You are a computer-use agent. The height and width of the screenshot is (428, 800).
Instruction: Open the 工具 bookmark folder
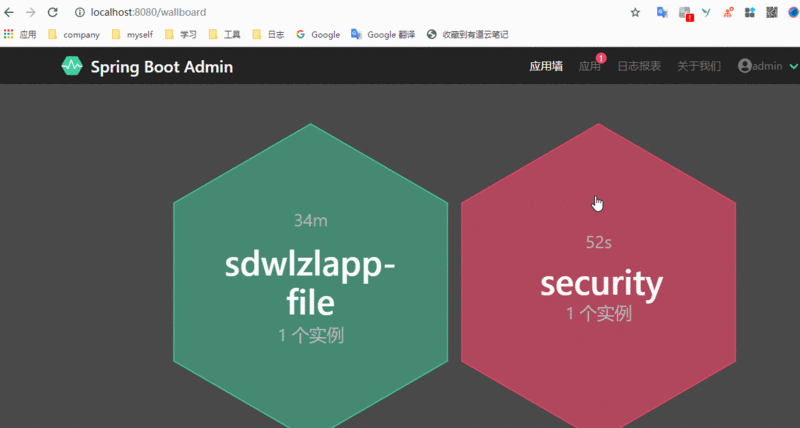(224, 35)
